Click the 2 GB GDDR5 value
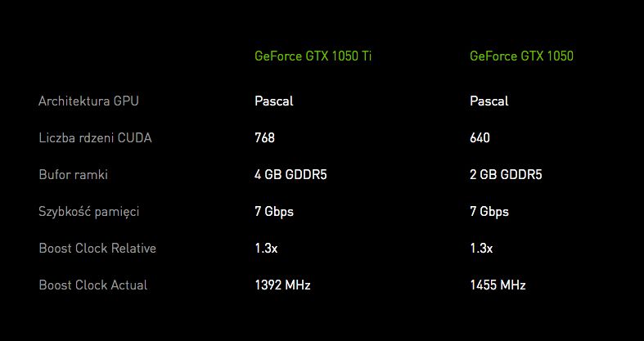The height and width of the screenshot is (341, 644). [506, 175]
